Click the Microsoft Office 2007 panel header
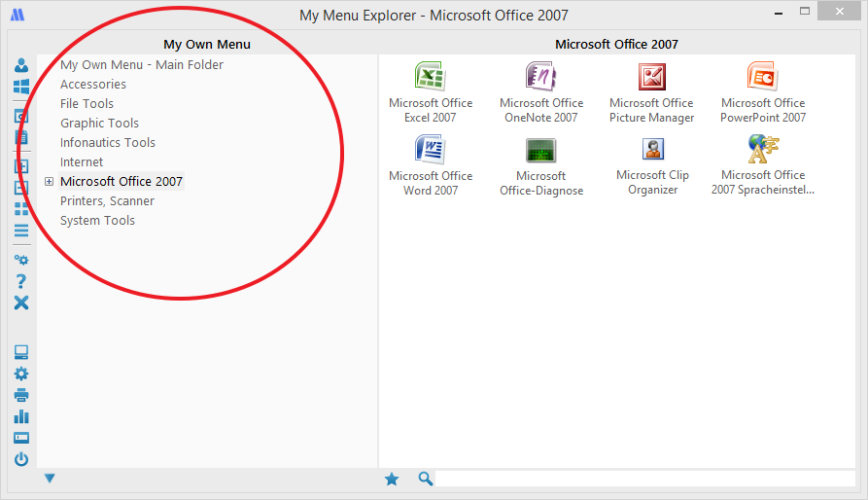868x500 pixels. [x=616, y=45]
